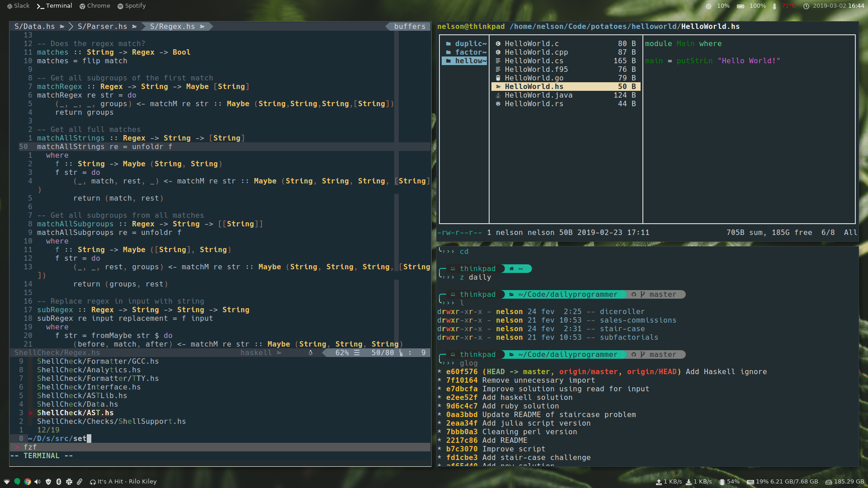Click the S/Regex.hs buffer tab in vim
Screen dimensions: 868x488
click(x=177, y=27)
